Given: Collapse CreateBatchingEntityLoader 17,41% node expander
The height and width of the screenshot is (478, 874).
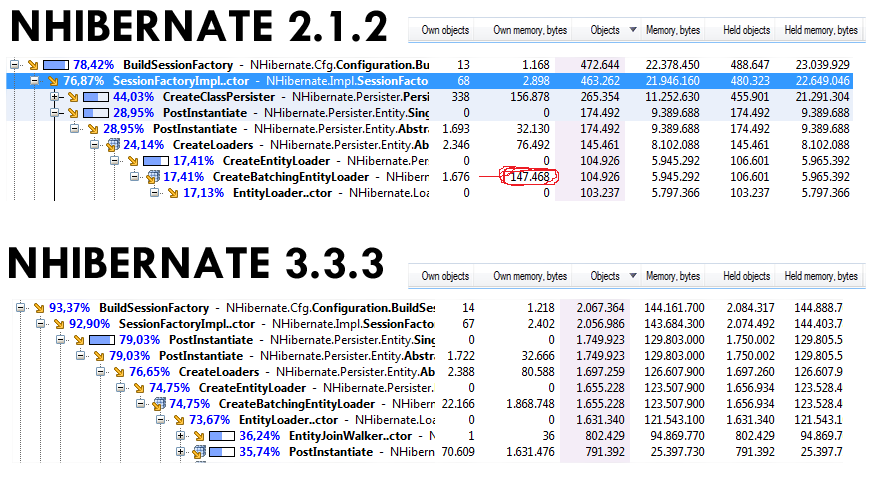Looking at the screenshot, I should coord(135,177).
